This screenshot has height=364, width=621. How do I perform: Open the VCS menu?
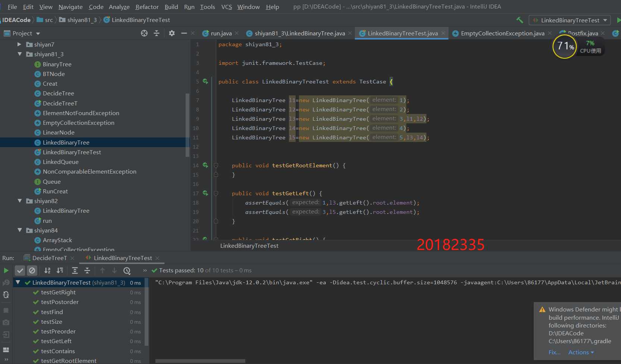227,7
